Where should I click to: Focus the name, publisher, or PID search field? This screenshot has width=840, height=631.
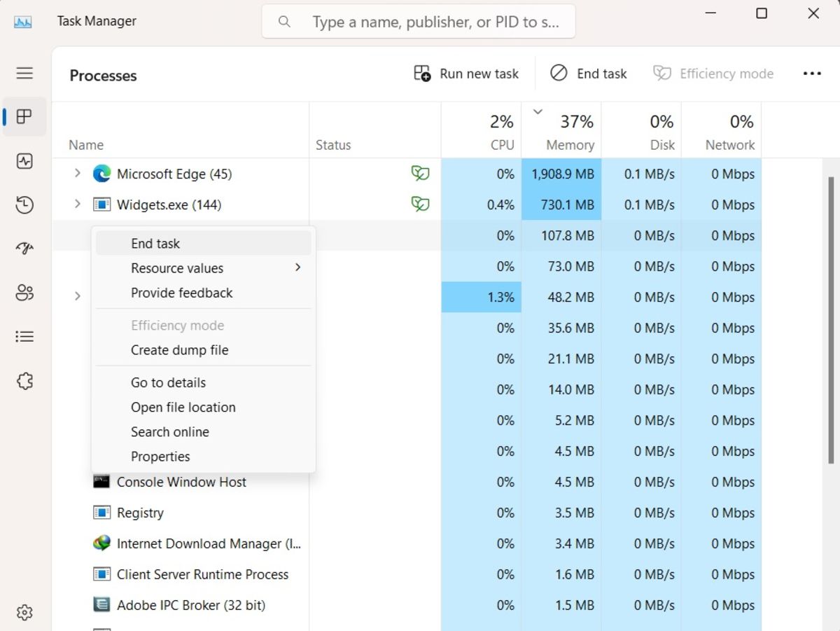(419, 22)
